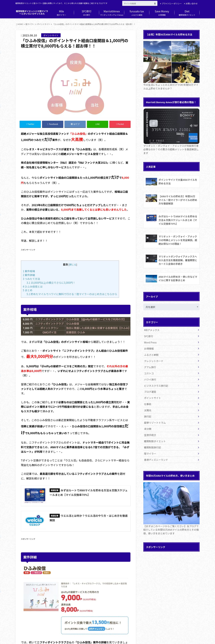Jump to 2 案件詳細 section
This screenshot has width=215, height=644.
29,275
